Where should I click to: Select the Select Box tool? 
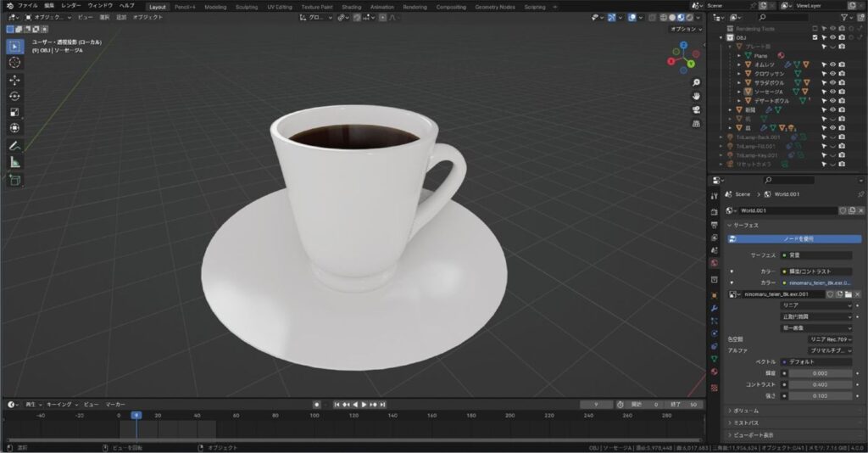point(15,47)
